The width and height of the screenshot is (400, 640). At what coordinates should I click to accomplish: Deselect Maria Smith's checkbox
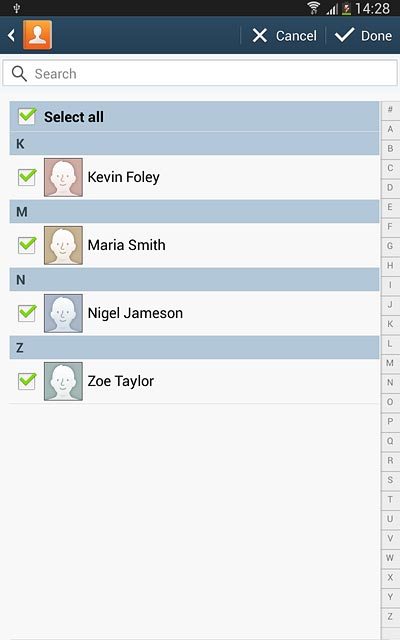click(27, 245)
